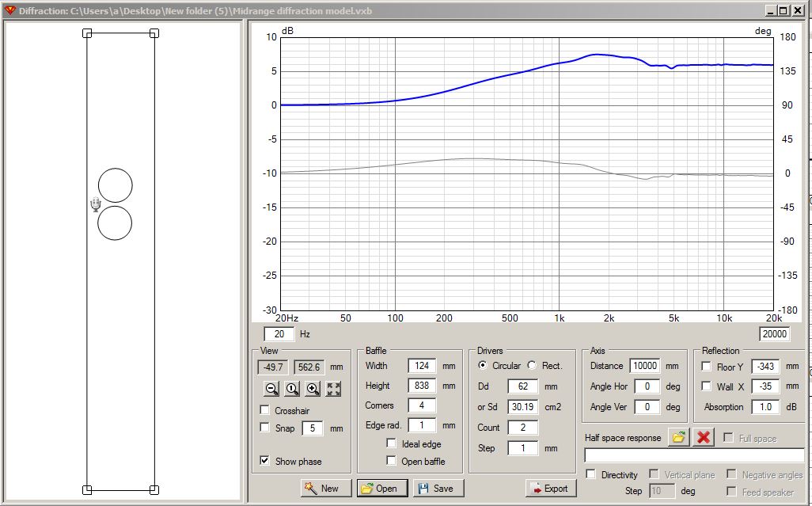Open half space response file folder icon
The height and width of the screenshot is (506, 812).
click(677, 437)
